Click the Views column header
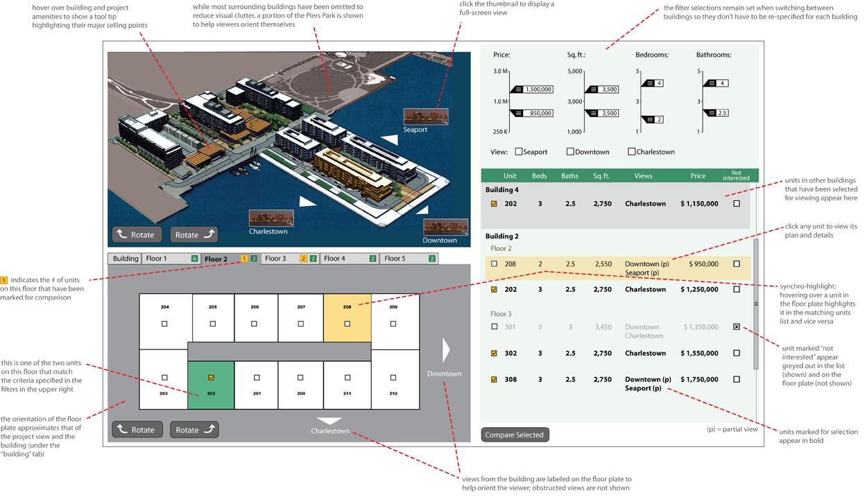Viewport: 867px width, 504px height. [643, 176]
